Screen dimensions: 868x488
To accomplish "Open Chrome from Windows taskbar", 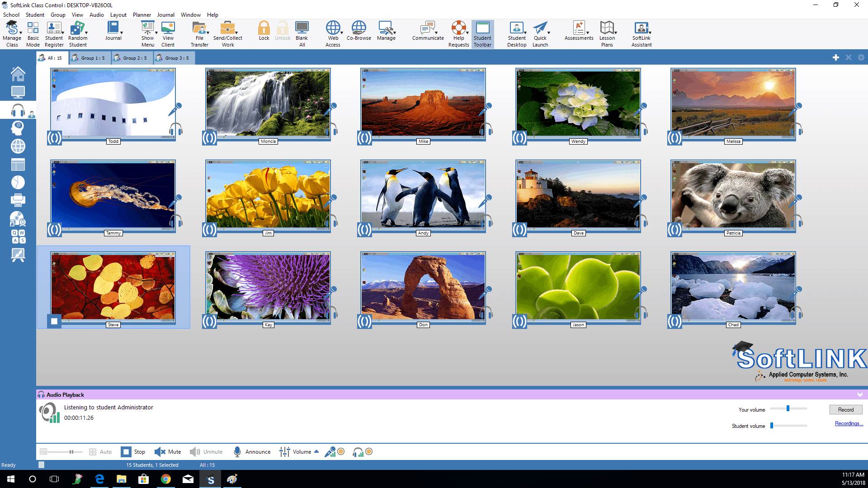I will tap(166, 479).
